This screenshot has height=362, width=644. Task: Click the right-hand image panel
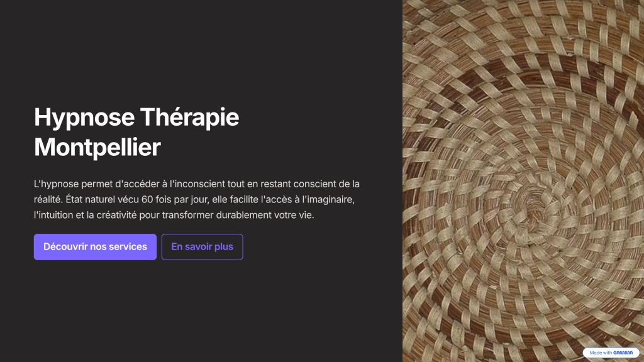(522, 181)
